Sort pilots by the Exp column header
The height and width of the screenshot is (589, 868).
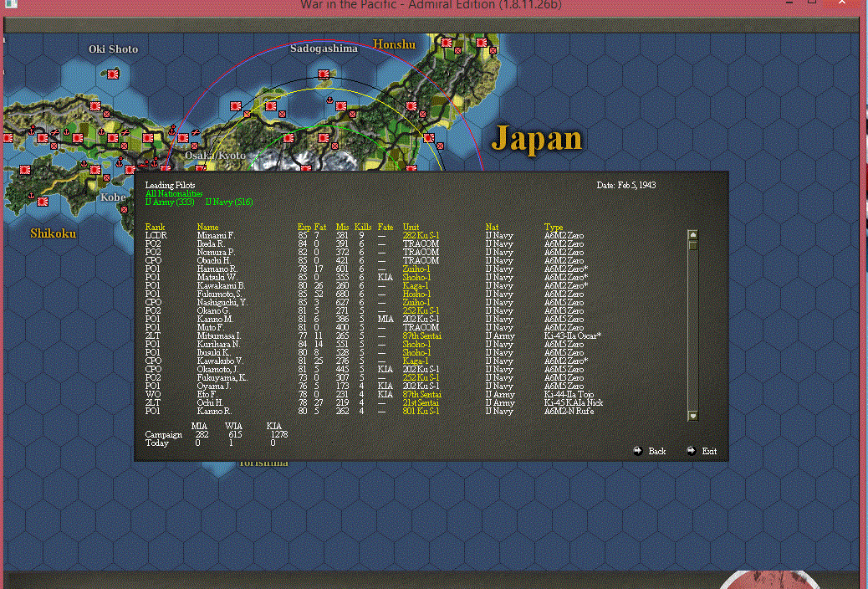pos(304,228)
